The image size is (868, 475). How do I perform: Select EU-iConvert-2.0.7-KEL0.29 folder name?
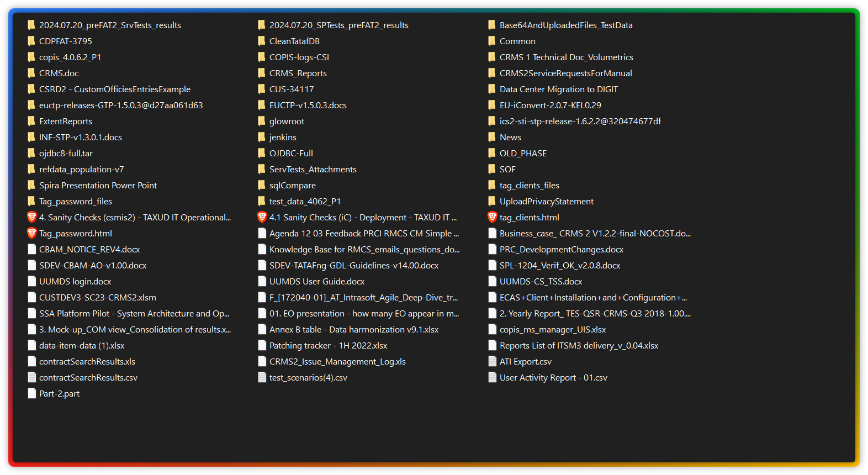pyautogui.click(x=551, y=105)
